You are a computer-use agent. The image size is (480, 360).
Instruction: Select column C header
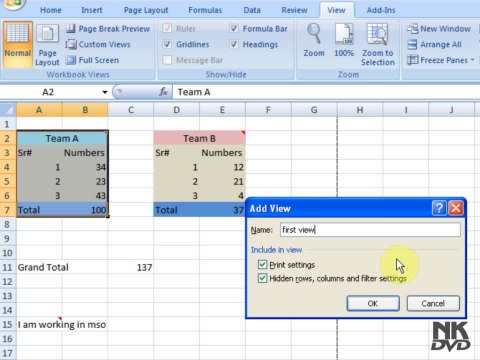click(131, 110)
